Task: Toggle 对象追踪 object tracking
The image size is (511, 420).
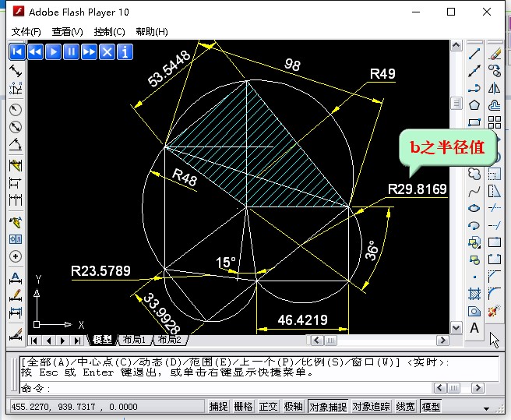Action: click(x=372, y=407)
